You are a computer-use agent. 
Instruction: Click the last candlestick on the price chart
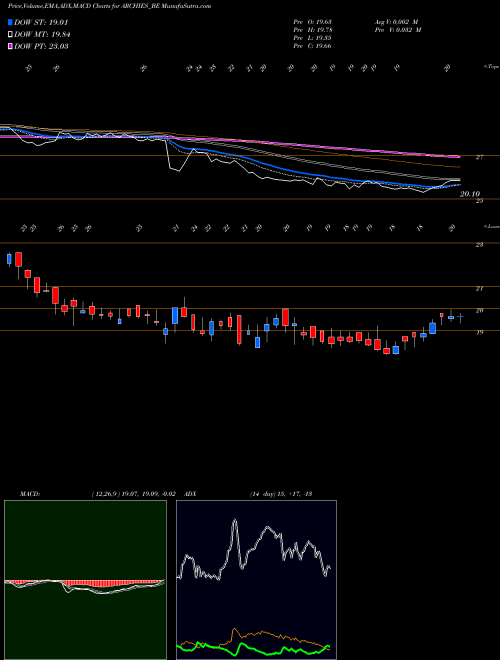(460, 317)
